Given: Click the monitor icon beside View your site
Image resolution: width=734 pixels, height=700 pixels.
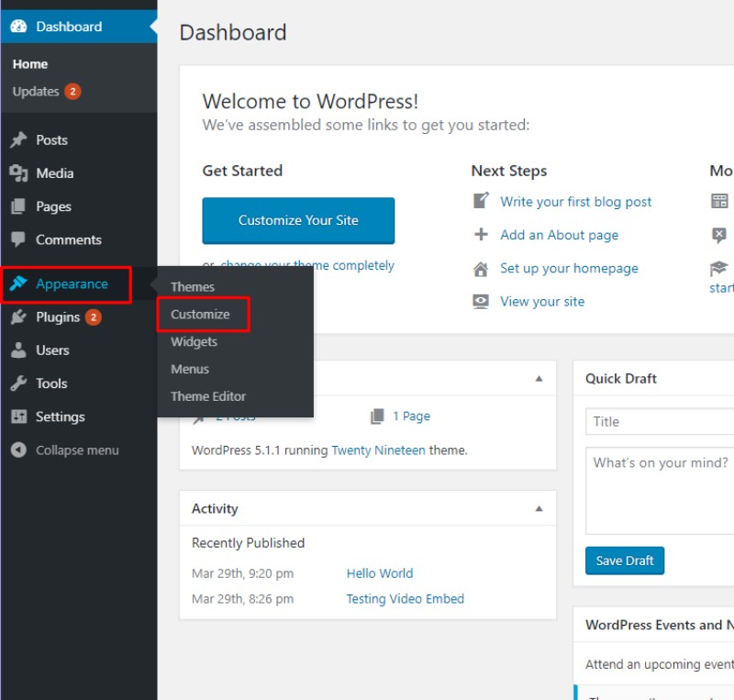Looking at the screenshot, I should 481,302.
